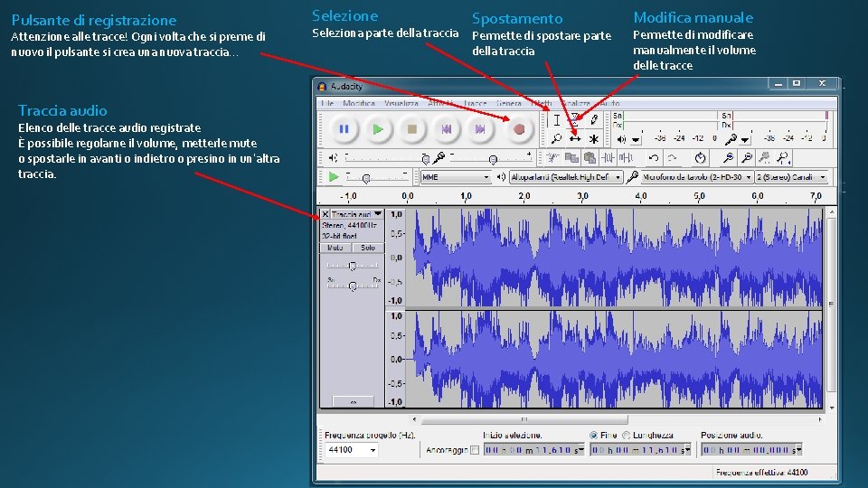Image resolution: width=868 pixels, height=488 pixels.
Task: Undo the last action with the Undo arrow
Action: click(654, 158)
